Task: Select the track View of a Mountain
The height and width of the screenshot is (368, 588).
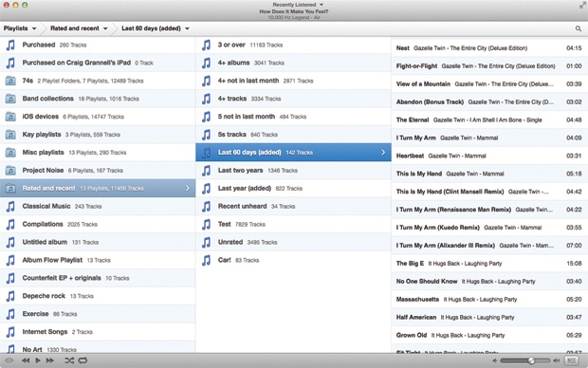Action: [x=489, y=84]
